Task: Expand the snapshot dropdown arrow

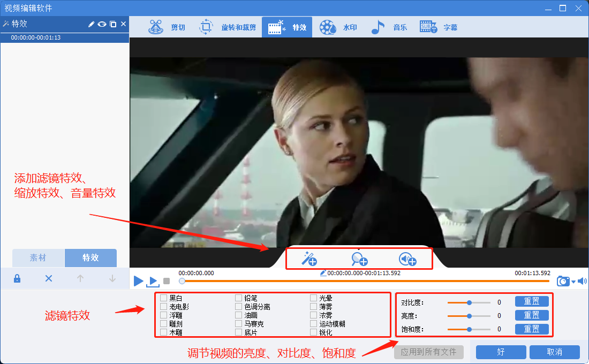Action: (573, 282)
